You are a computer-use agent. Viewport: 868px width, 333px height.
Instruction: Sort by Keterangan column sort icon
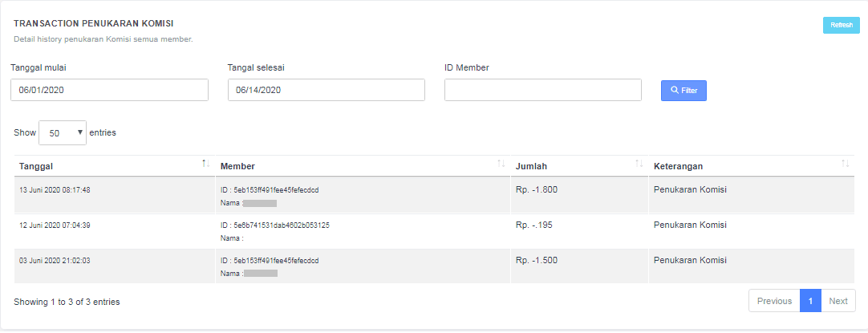pyautogui.click(x=845, y=164)
